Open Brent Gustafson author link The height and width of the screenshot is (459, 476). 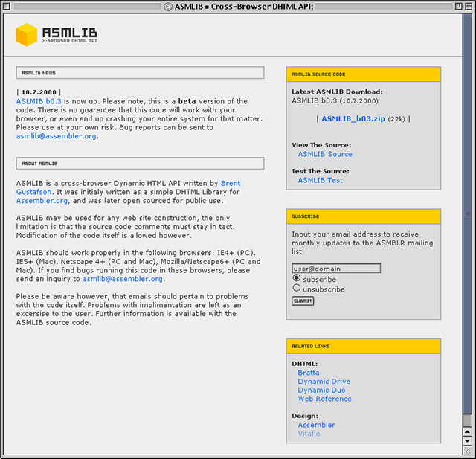pyautogui.click(x=128, y=187)
